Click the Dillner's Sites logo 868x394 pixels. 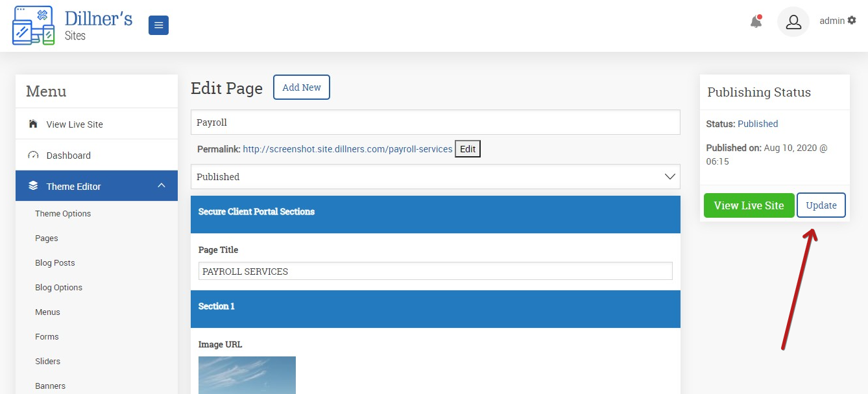pos(72,26)
